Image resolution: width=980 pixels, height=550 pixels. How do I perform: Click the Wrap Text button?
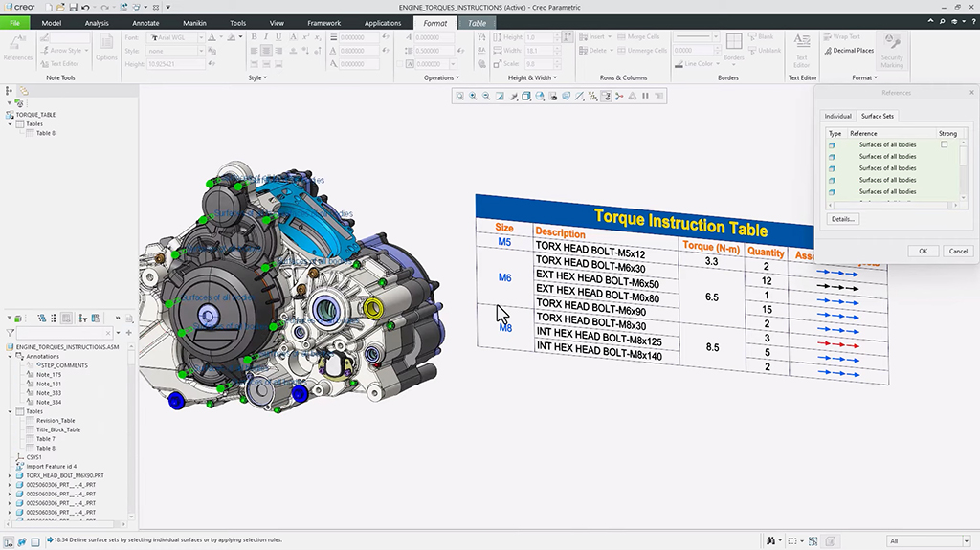coord(841,37)
